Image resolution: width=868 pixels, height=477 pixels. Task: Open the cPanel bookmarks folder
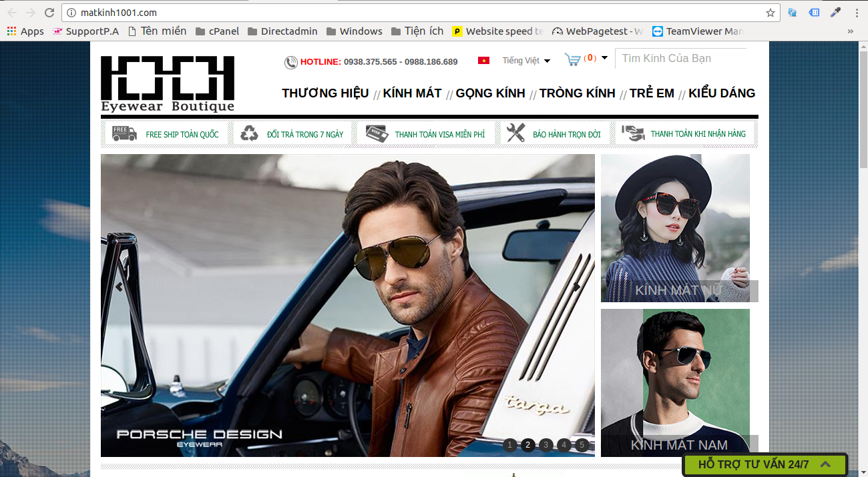click(x=217, y=31)
